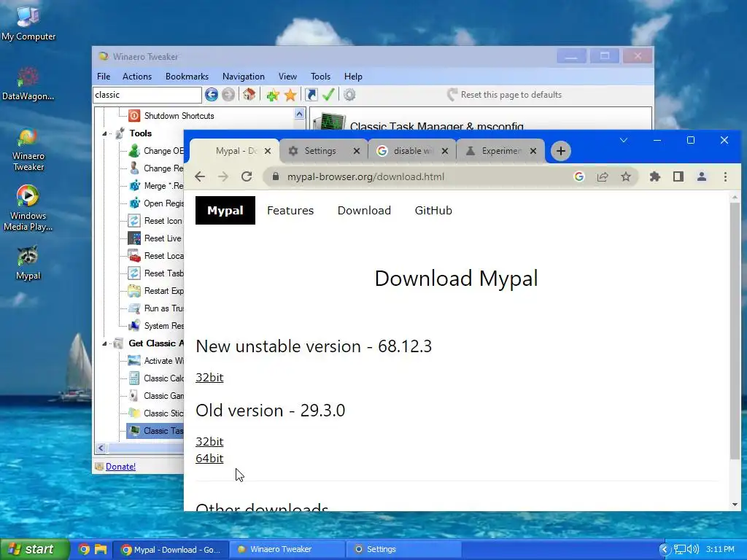747x560 pixels.
Task: Bookmark this page with star icon
Action: (625, 176)
